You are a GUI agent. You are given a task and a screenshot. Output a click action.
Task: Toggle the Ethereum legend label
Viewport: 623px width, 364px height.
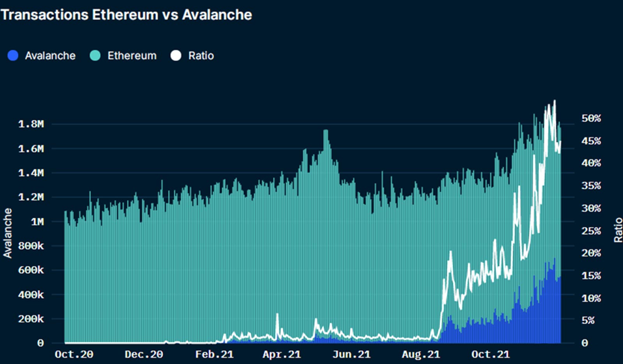click(132, 56)
